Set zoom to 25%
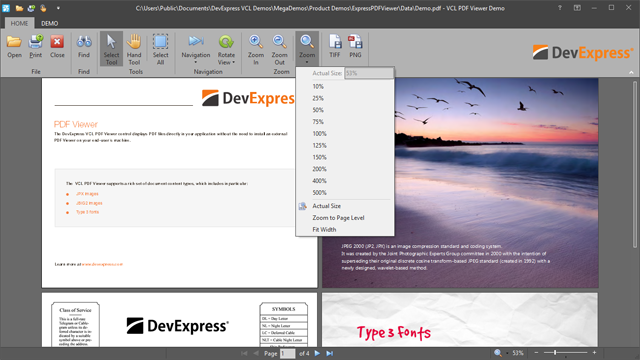The image size is (640, 360). pyautogui.click(x=345, y=98)
